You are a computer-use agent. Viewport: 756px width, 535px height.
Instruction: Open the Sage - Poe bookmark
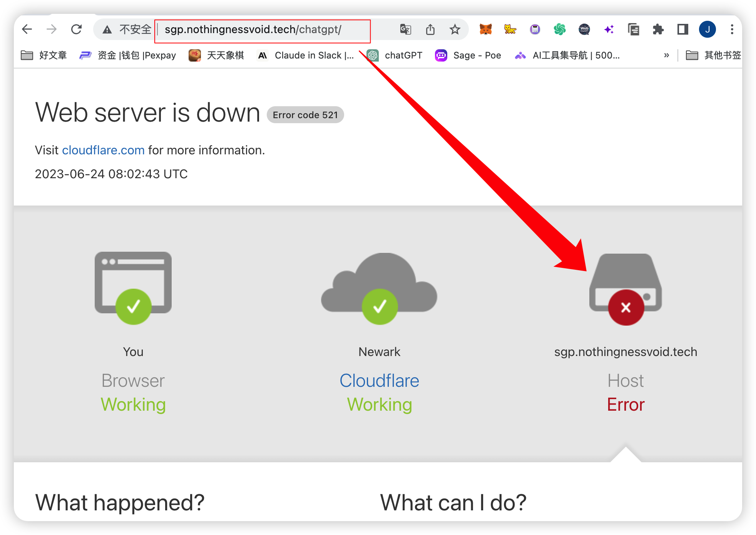pos(468,55)
